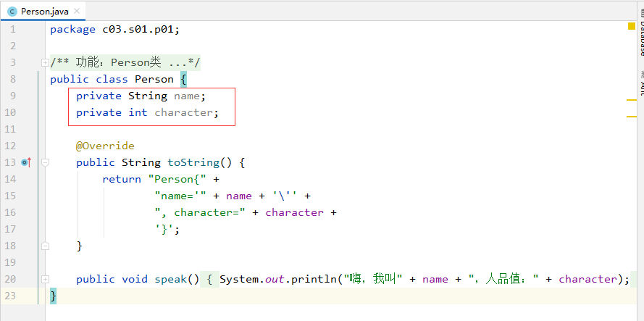
Task: Click line number 1 in the gutter
Action: point(13,29)
